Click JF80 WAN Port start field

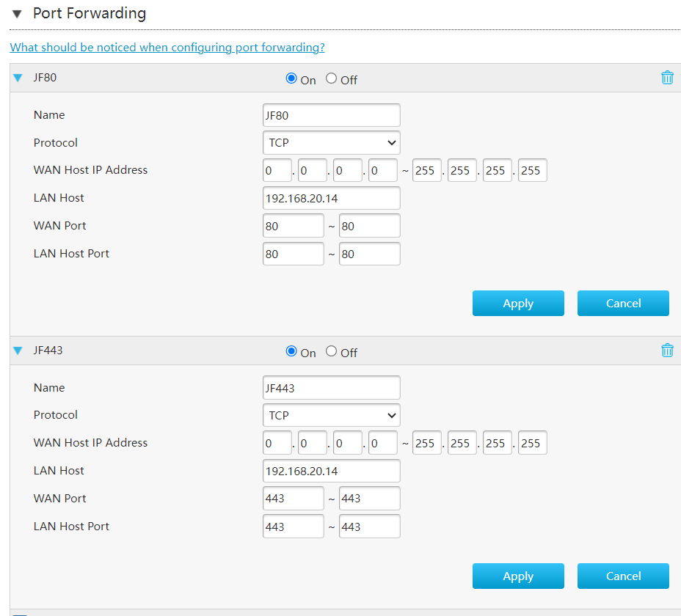(x=293, y=226)
